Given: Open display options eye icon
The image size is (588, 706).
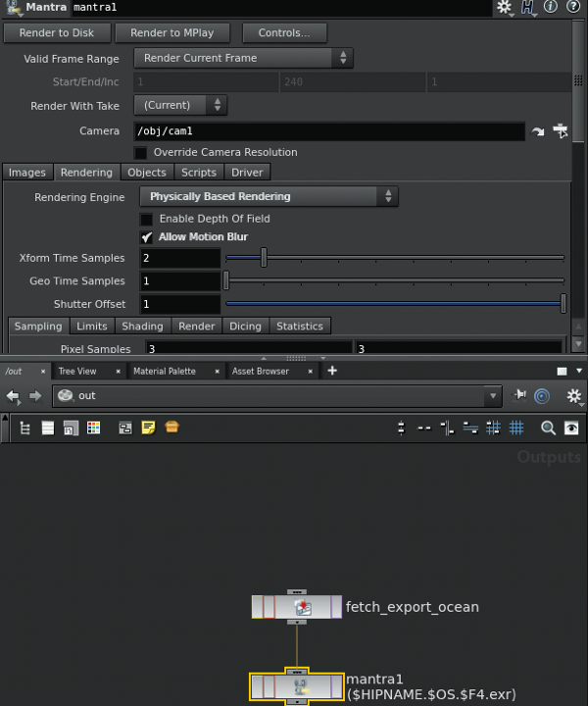Looking at the screenshot, I should pos(571,428).
